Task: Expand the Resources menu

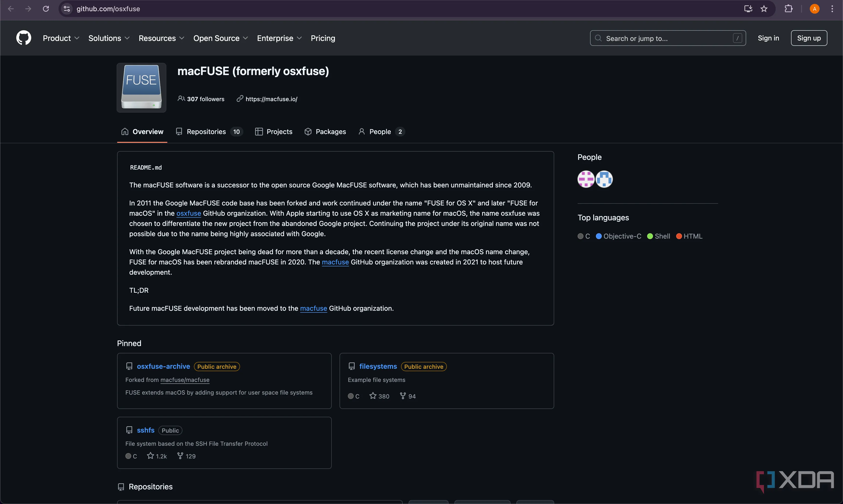Action: point(161,38)
